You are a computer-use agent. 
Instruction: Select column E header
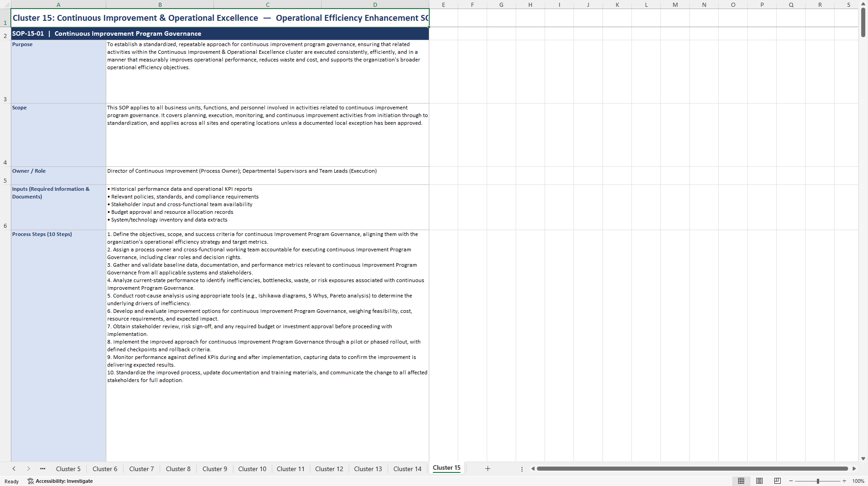click(x=443, y=5)
